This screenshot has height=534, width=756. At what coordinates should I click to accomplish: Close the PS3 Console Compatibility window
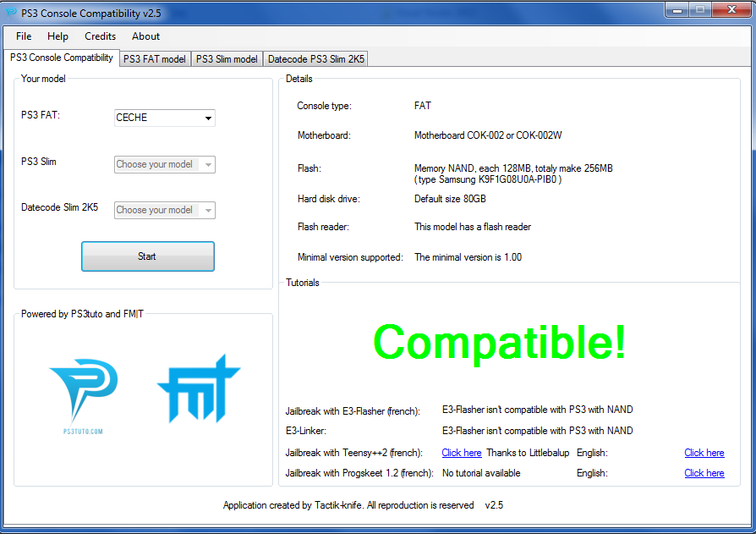[x=731, y=9]
